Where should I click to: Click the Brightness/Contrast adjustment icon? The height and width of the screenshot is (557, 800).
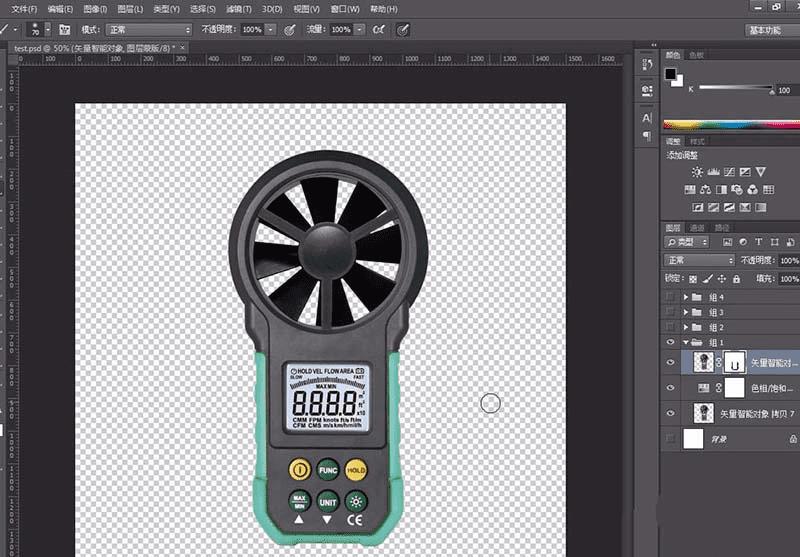pos(697,173)
